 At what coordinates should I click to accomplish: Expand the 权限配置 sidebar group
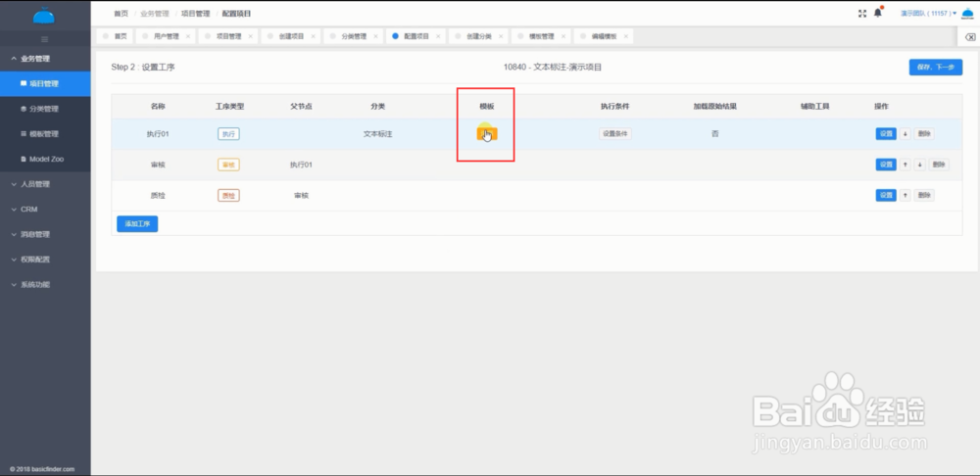(45, 260)
